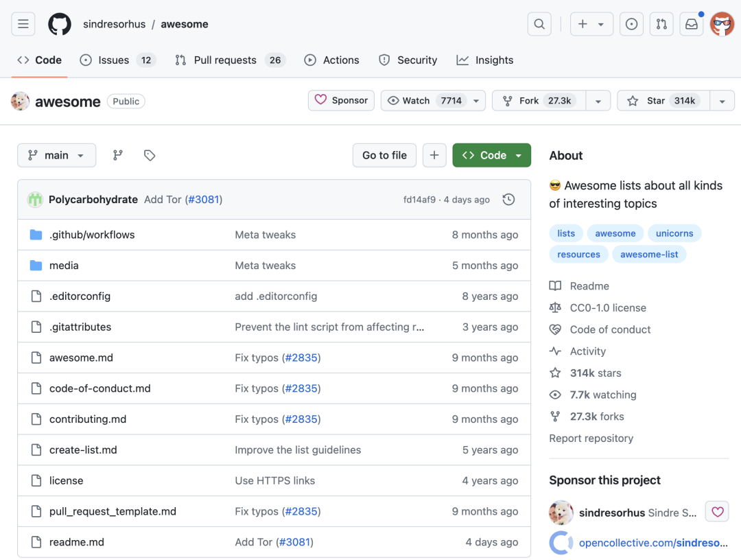
Task: Open the .gitattributes file
Action: tap(80, 327)
